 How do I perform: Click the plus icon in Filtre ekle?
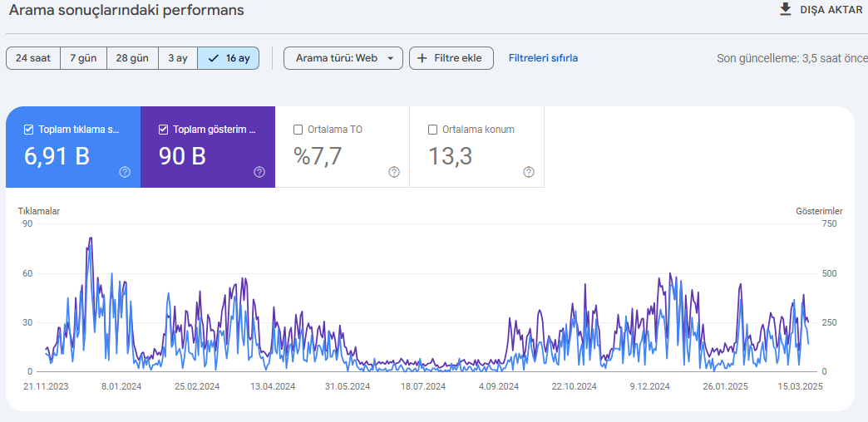pyautogui.click(x=422, y=58)
